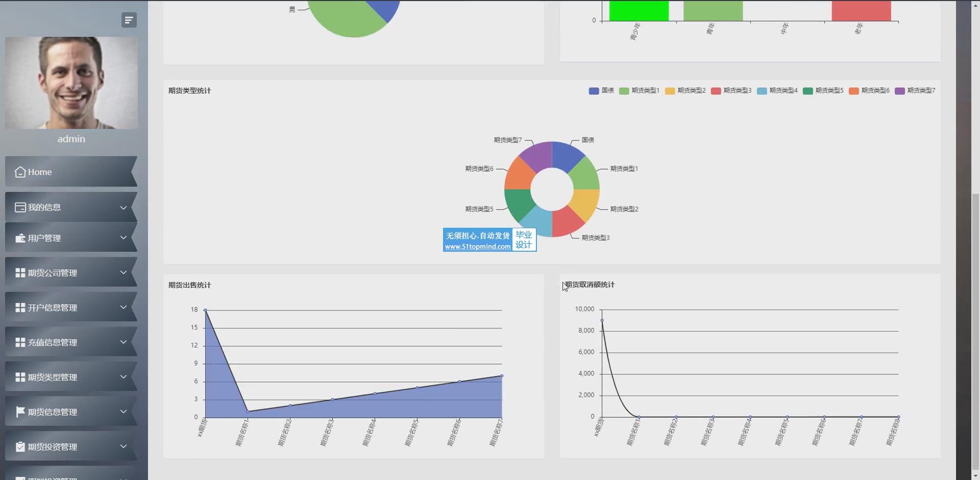Viewport: 980px width, 480px height.
Task: Toggle the 国债 legend series
Action: pos(601,90)
